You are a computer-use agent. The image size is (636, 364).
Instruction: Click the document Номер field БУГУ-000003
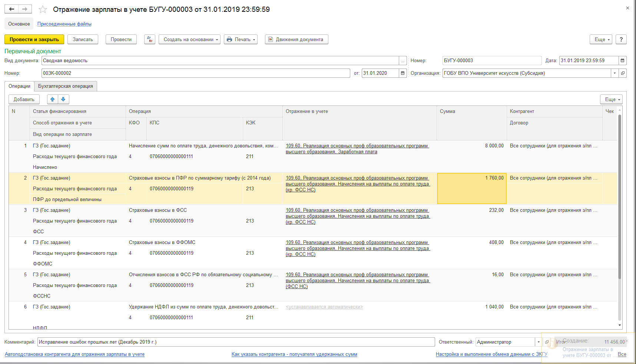(492, 60)
